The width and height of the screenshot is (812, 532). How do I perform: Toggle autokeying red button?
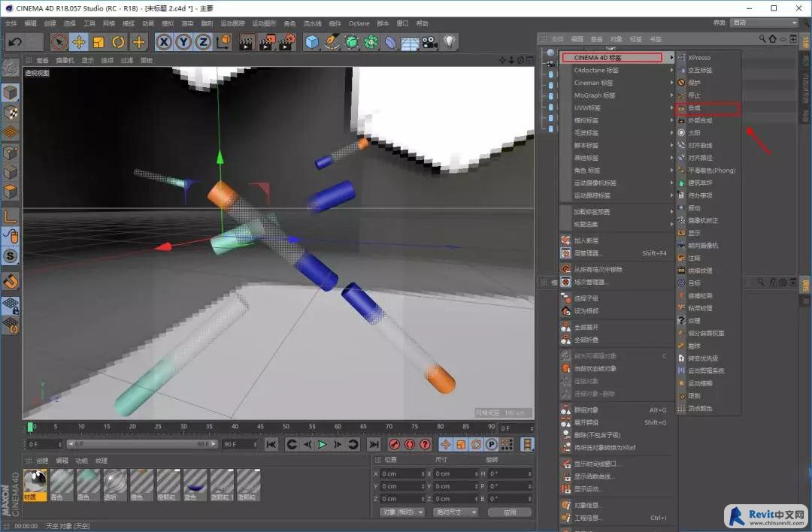(410, 445)
